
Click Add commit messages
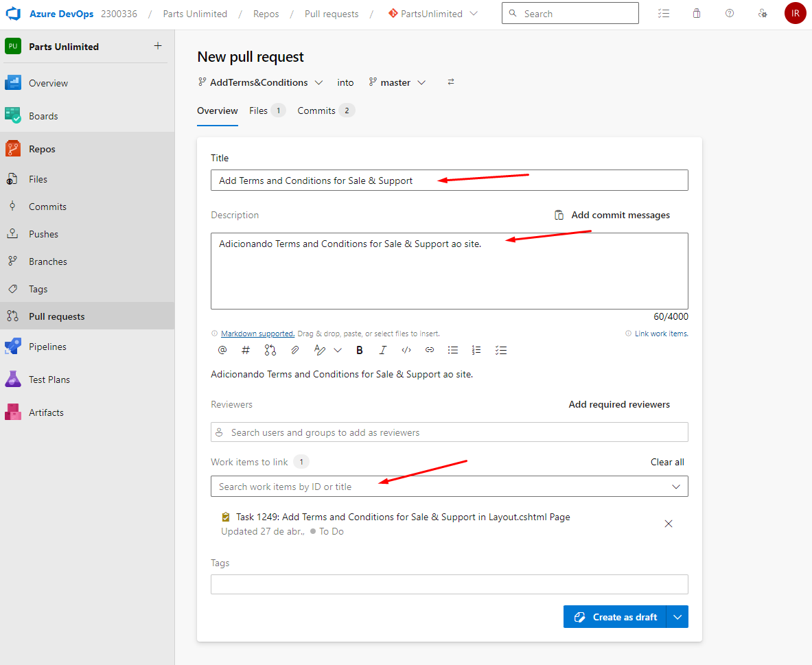[612, 215]
